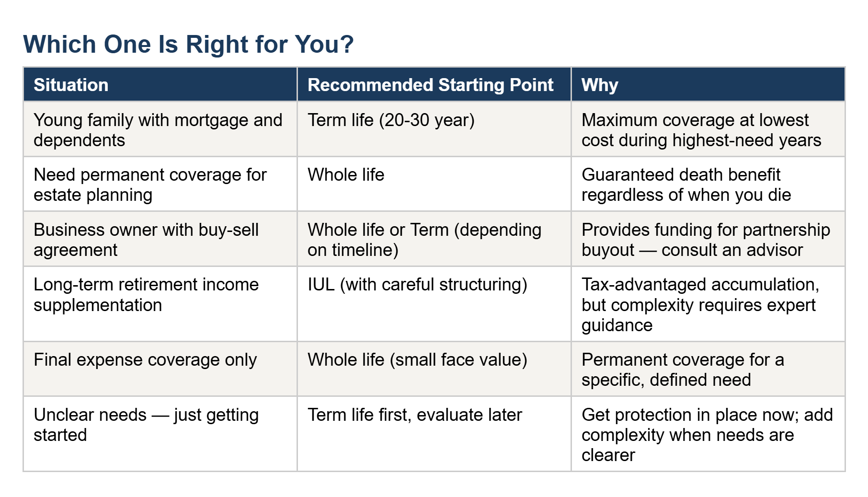Click 'Maximum coverage at lowest cost' cell
The height and width of the screenshot is (497, 868).
pyautogui.click(x=708, y=129)
